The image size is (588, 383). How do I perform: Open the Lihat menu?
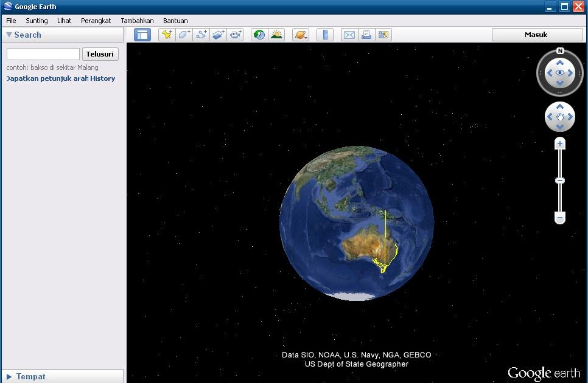coord(64,21)
